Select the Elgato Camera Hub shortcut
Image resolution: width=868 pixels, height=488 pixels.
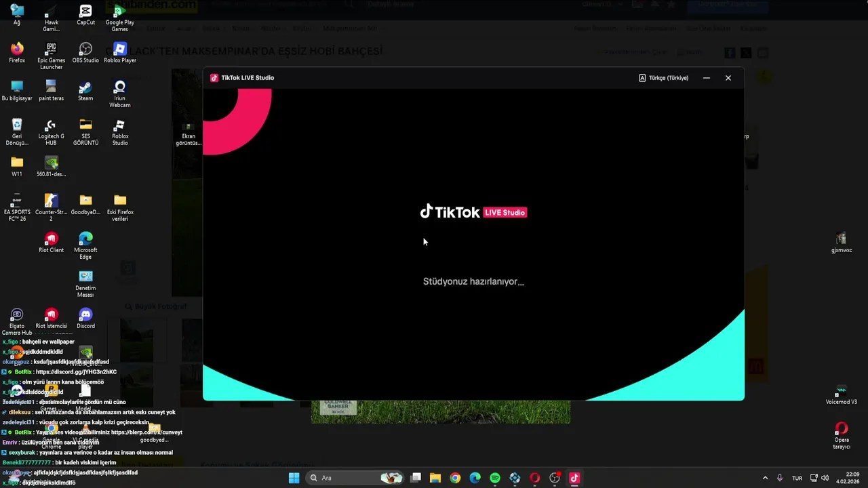(17, 322)
